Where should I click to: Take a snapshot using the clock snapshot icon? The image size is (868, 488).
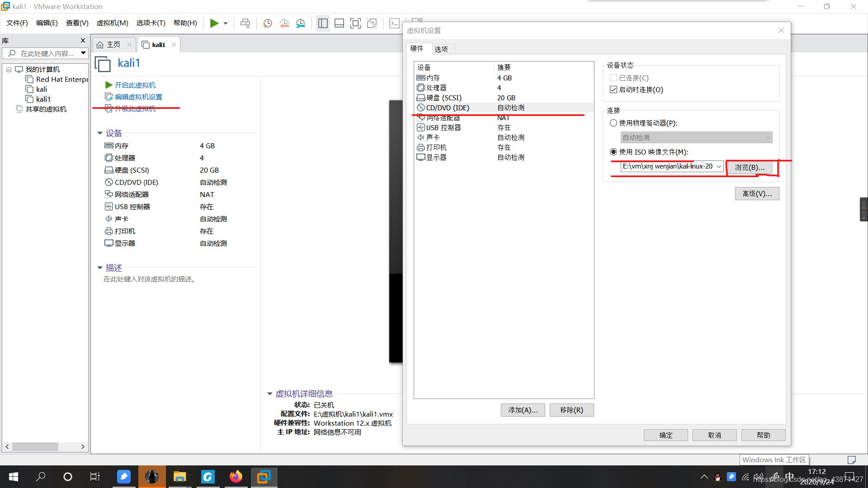[x=268, y=23]
